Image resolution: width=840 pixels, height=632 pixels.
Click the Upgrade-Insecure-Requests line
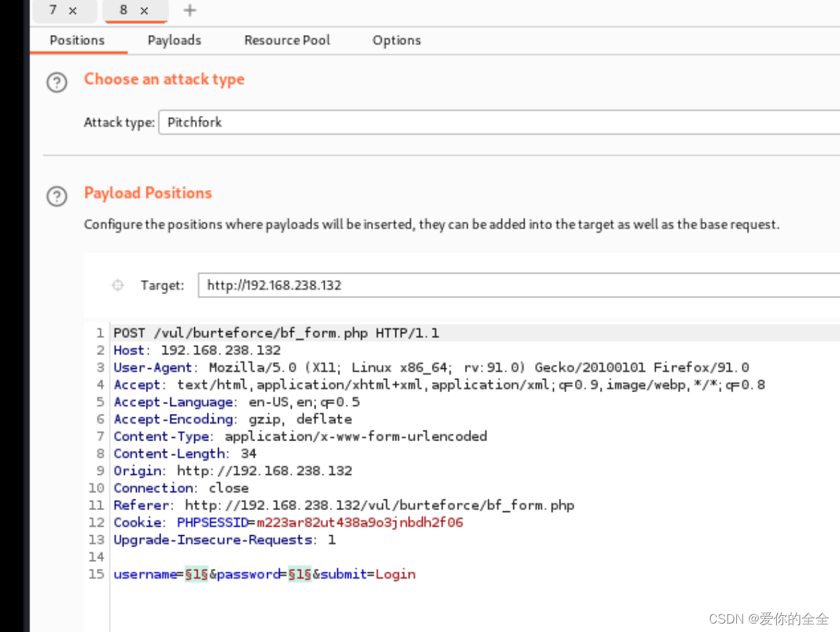(225, 539)
